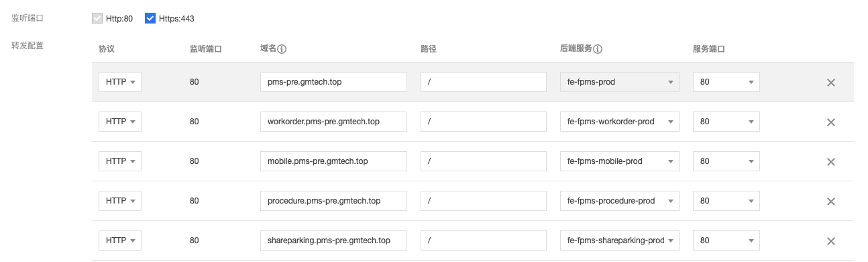868x262 pixels.
Task: Open backend service dropdown showing fe-fpms-workorder-prod
Action: click(x=620, y=122)
